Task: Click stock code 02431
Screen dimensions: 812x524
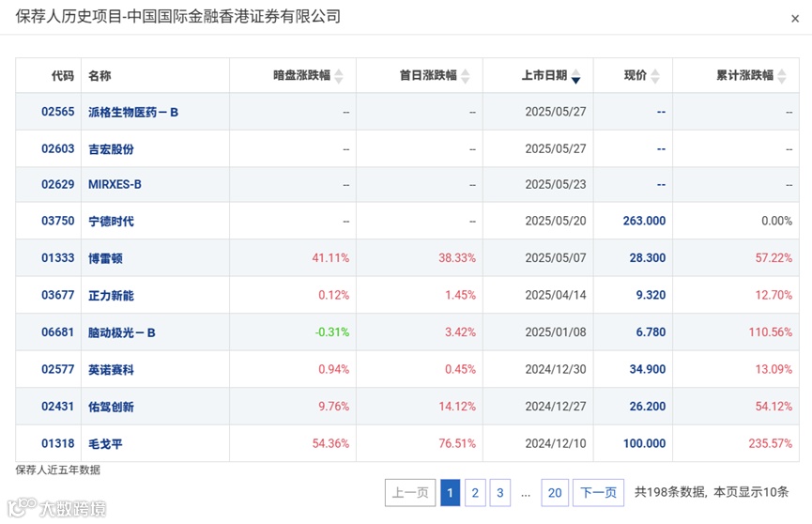Action: coord(58,407)
